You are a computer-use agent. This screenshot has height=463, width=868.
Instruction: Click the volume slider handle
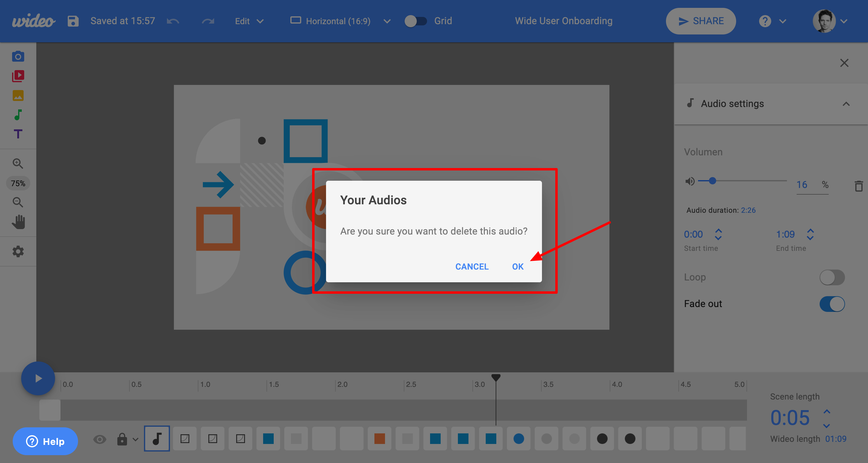(x=712, y=181)
